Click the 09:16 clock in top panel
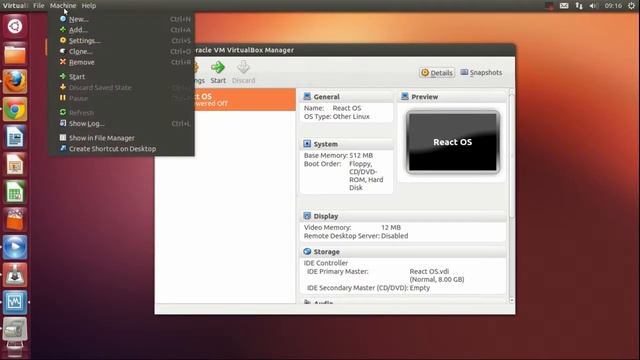This screenshot has height=360, width=640. pos(613,6)
